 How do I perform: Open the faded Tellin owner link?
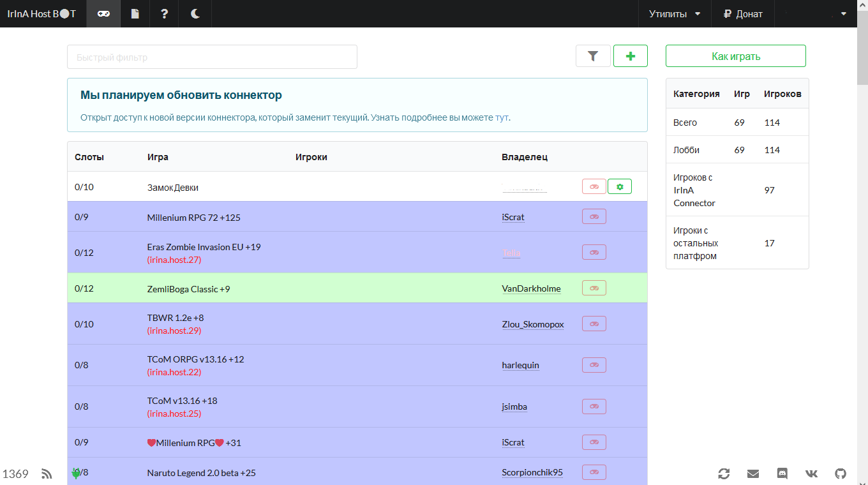(x=511, y=253)
